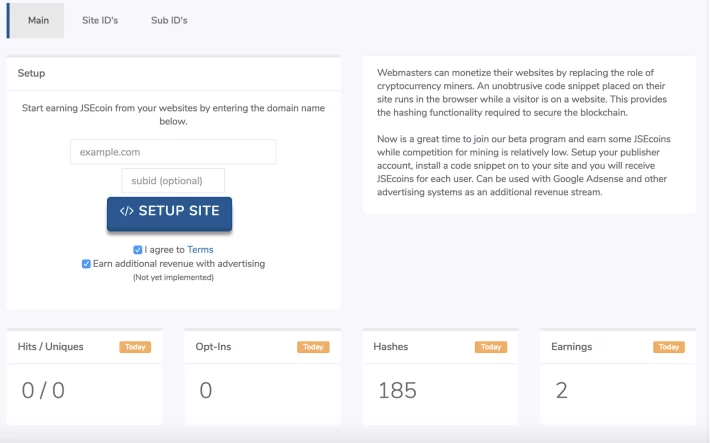Switch to the Site ID's tab
This screenshot has width=710, height=443.
pos(100,20)
